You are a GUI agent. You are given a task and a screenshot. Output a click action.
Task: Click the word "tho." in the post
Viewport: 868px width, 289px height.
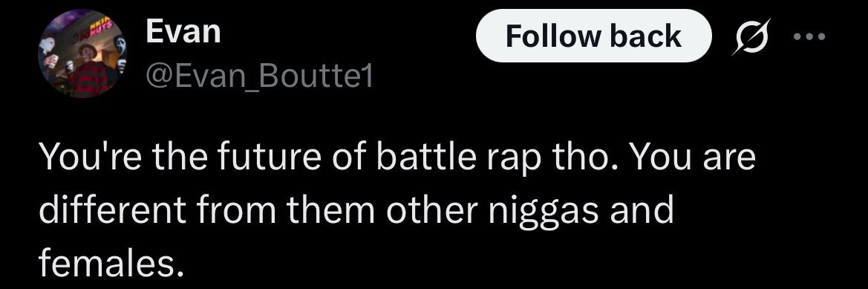585,157
